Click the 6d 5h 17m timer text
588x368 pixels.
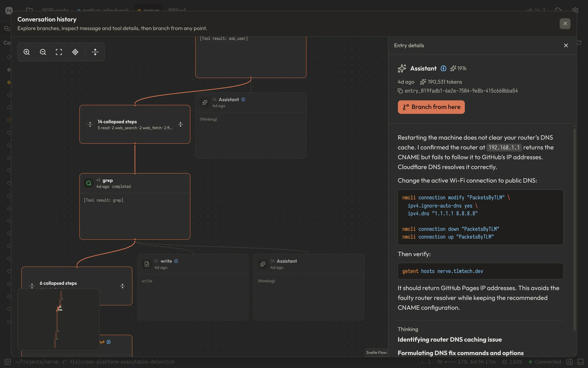(x=483, y=362)
